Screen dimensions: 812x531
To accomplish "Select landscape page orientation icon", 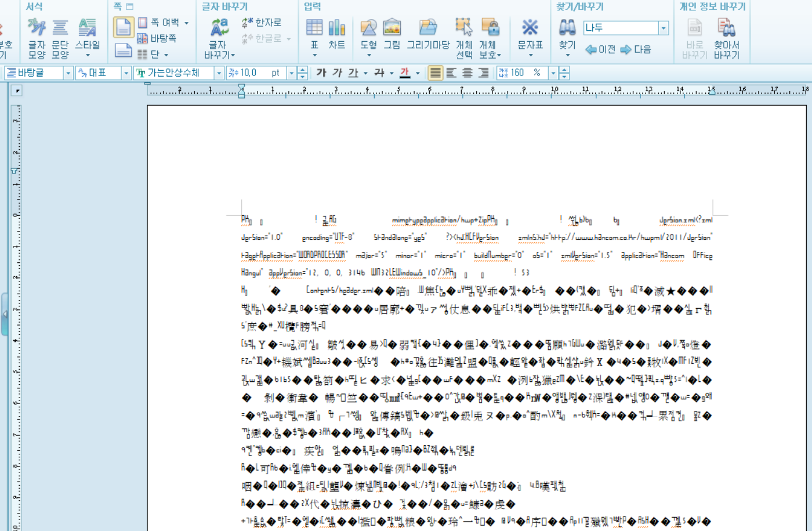I will point(123,50).
